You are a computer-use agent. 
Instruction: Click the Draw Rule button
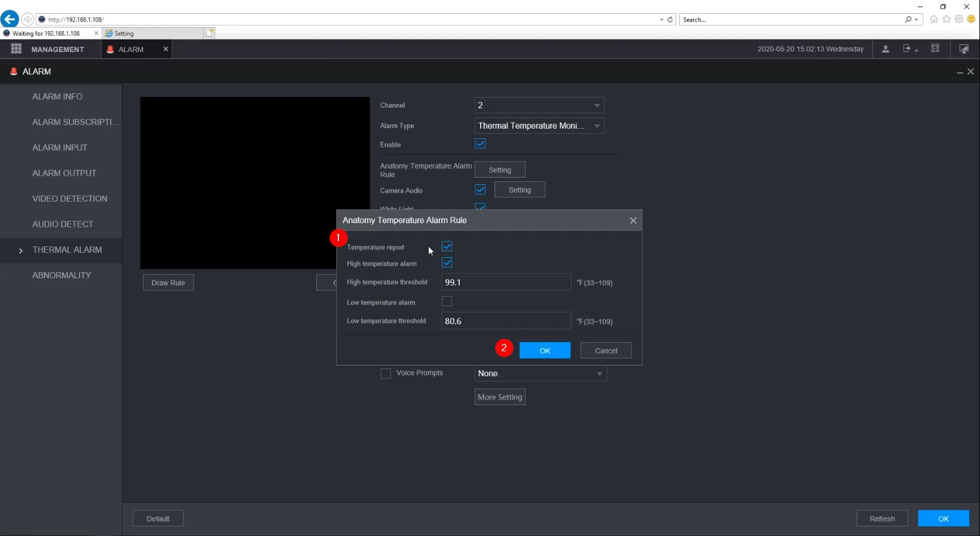pos(168,283)
